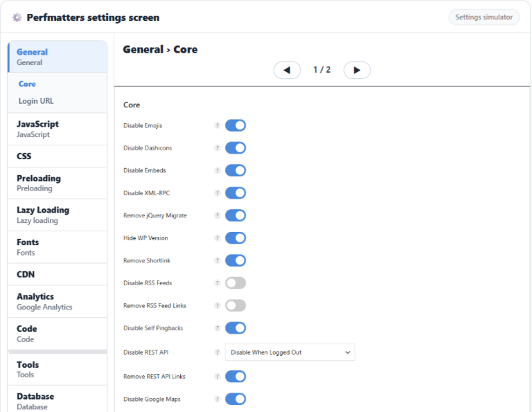
Task: Open JavaScript settings section
Action: [57, 129]
